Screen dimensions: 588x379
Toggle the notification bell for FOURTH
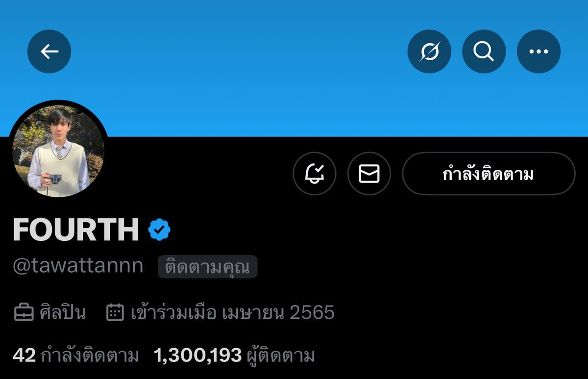315,174
